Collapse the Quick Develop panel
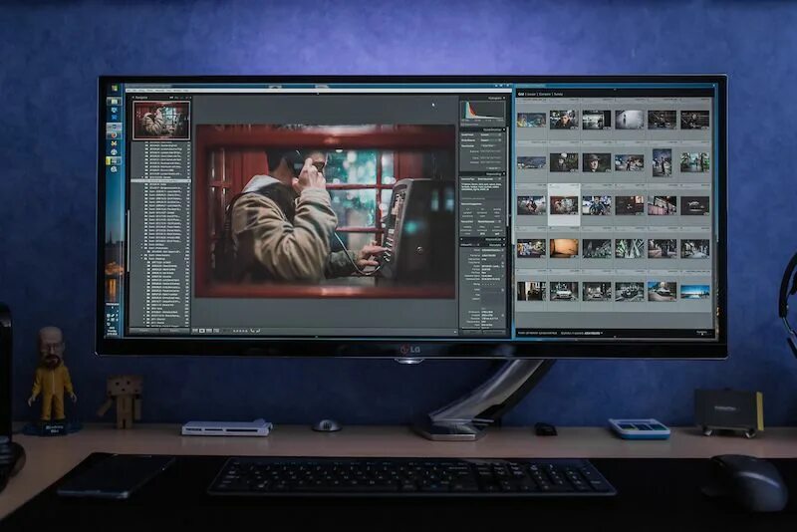Screen dimensions: 797x532 [504, 130]
